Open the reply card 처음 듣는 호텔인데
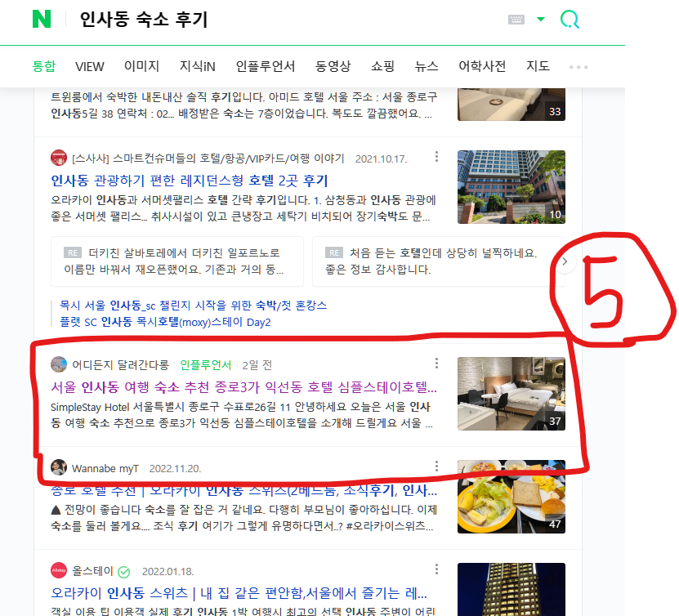Image resolution: width=679 pixels, height=616 pixels. point(438,261)
